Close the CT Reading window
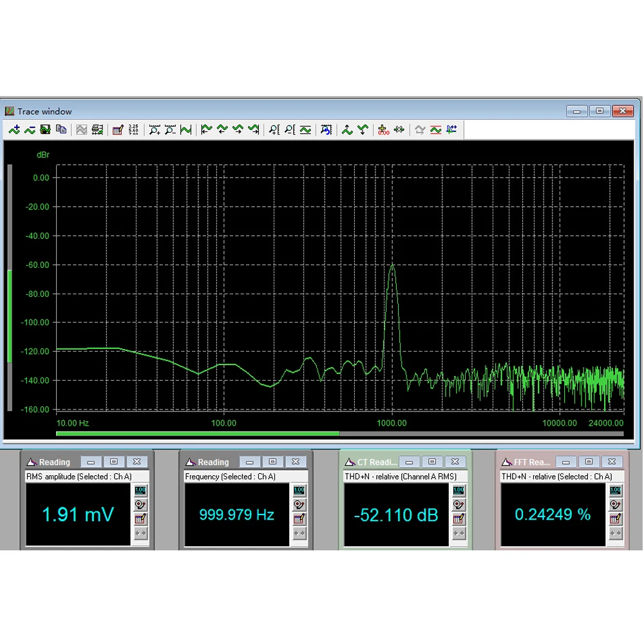The width and height of the screenshot is (644, 644). tap(455, 462)
